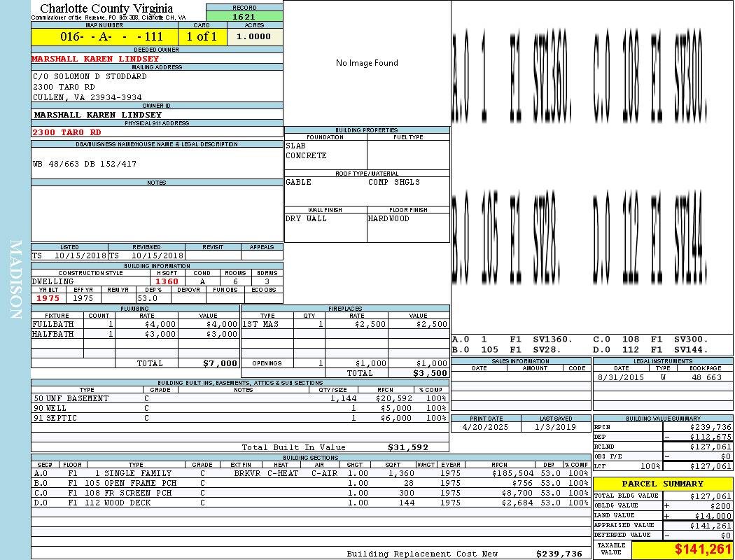Viewport: 735px width, 560px height.
Task: Click mailing line C/O SOLOMON D STODDARD
Action: [90, 76]
